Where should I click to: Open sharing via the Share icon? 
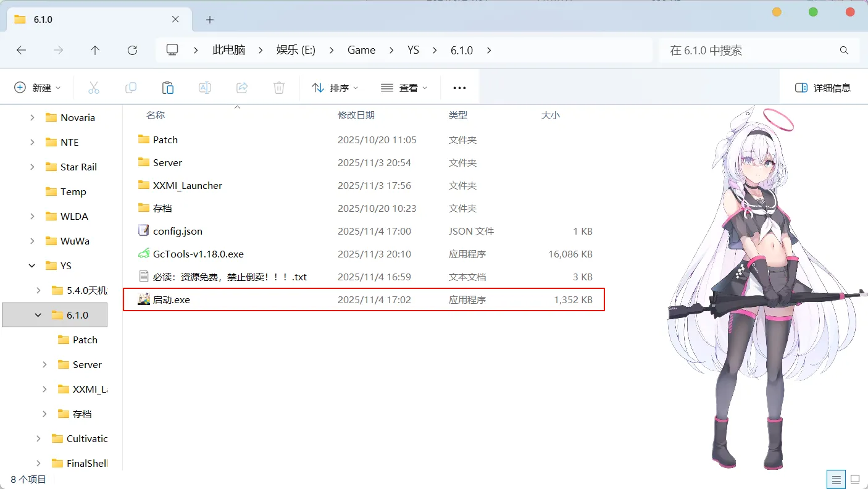click(242, 87)
